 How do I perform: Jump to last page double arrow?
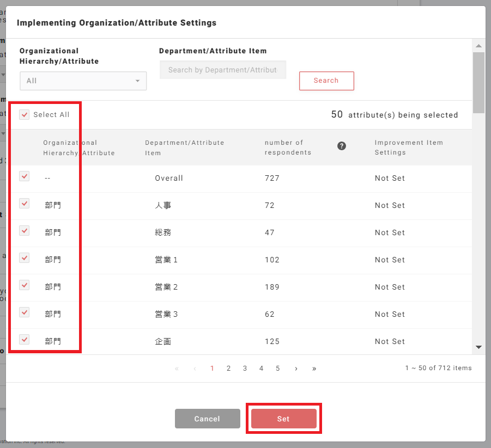coord(314,369)
